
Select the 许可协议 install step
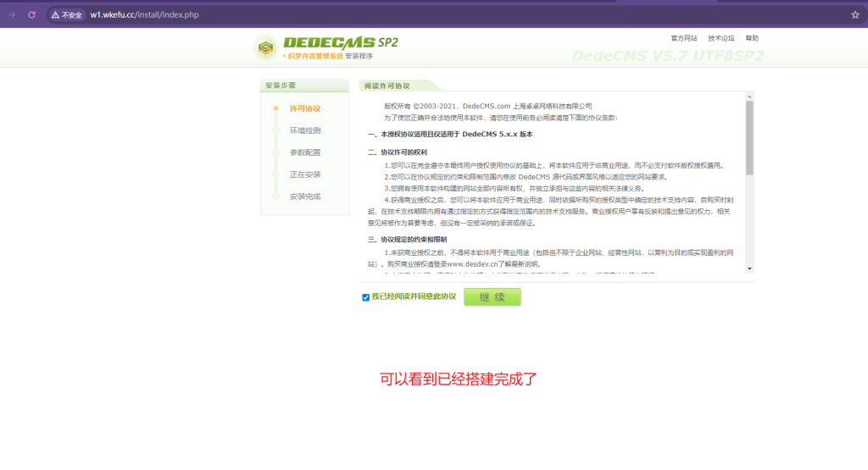pyautogui.click(x=304, y=108)
